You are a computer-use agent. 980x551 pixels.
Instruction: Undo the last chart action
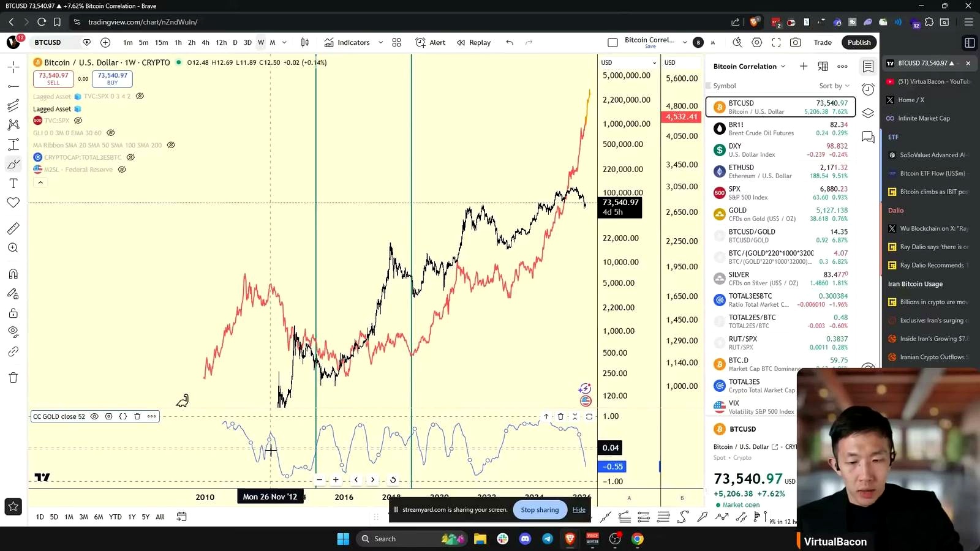coord(510,42)
